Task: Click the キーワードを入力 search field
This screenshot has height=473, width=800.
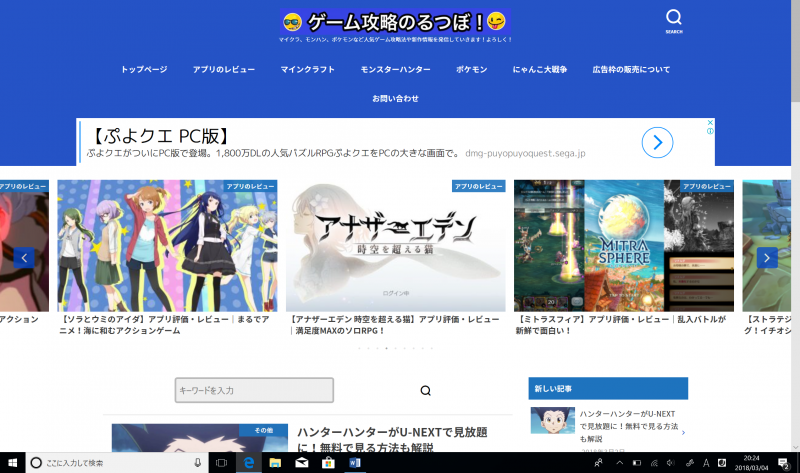Action: pos(254,390)
